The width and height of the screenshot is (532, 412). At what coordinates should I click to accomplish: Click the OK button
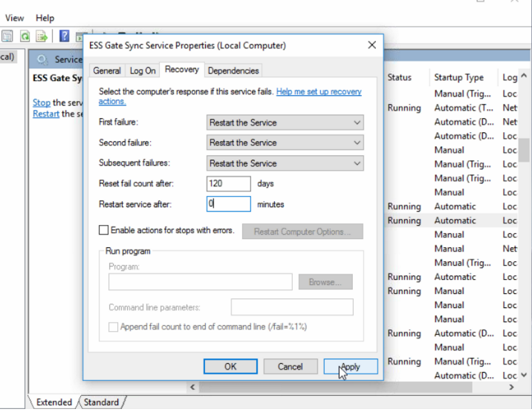pyautogui.click(x=230, y=367)
